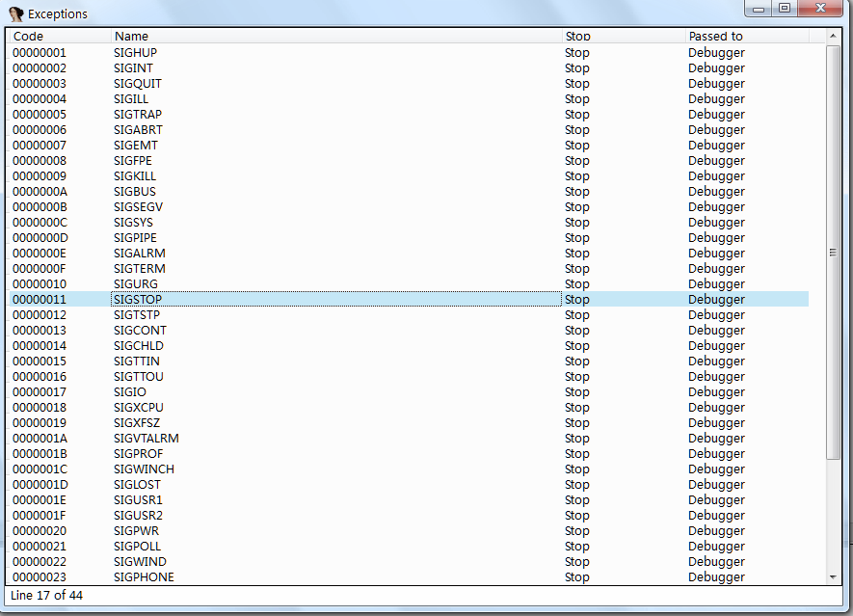Image resolution: width=853 pixels, height=616 pixels.
Task: Click the highlighted SIGSTOP name cell
Action: (336, 299)
